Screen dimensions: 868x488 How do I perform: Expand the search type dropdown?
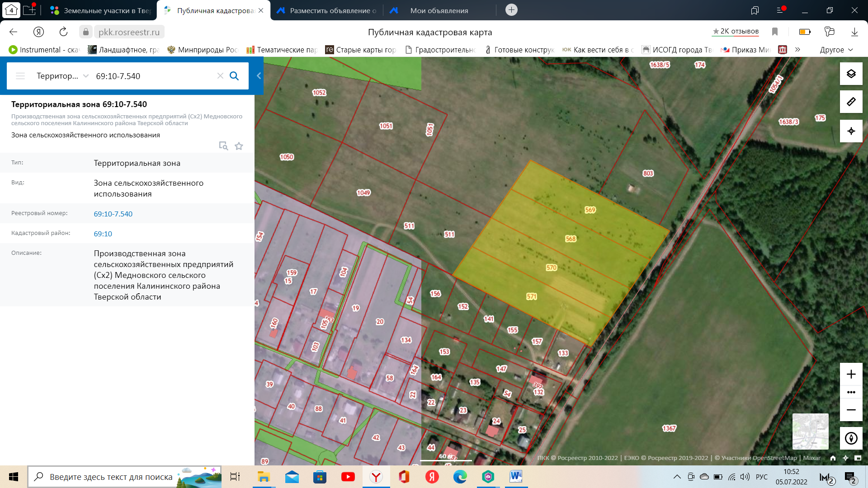click(85, 76)
